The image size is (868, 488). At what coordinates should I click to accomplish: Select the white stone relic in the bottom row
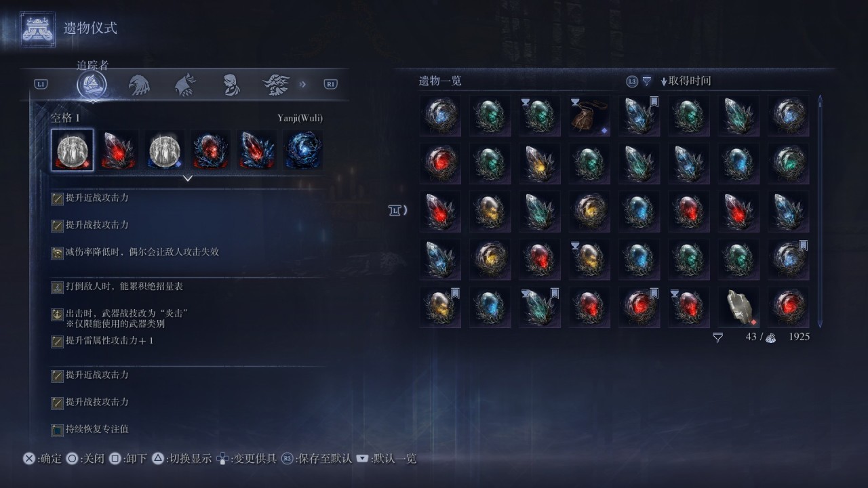tap(738, 307)
